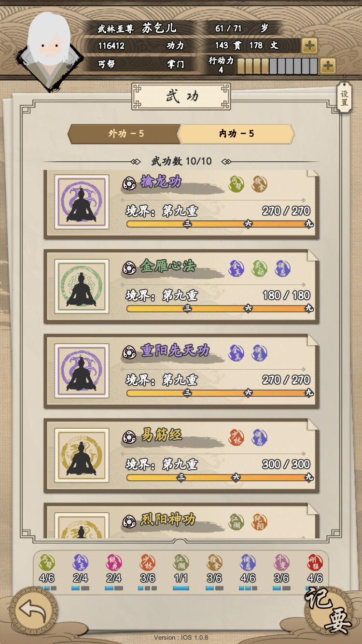Click the 纯阳 tag on 烈阳神功
Image resolution: width=362 pixels, height=644 pixels.
tap(260, 522)
